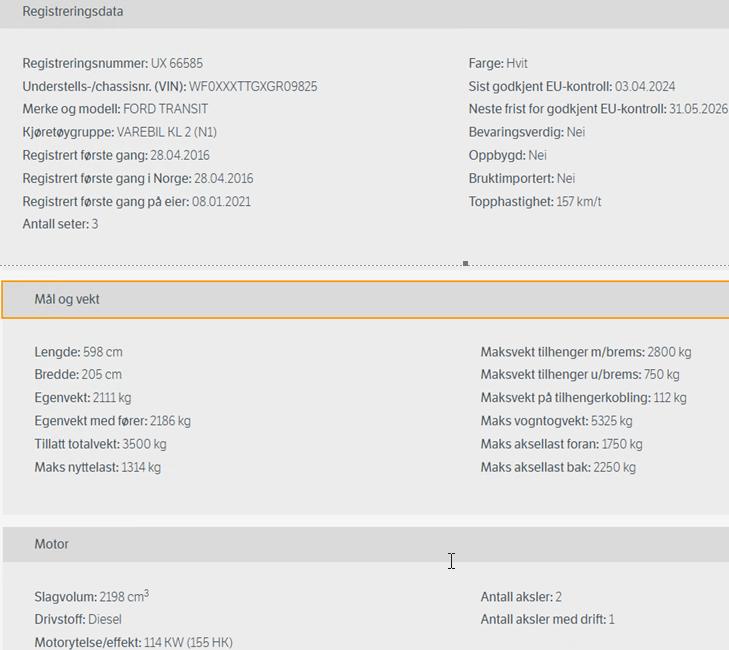The height and width of the screenshot is (650, 729).
Task: Collapse the Registreringsdata section header
Action: click(x=73, y=12)
